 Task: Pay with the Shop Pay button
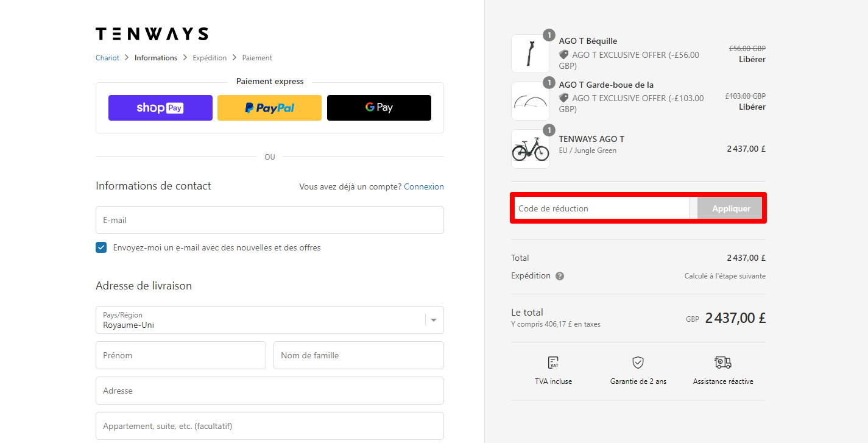[160, 108]
